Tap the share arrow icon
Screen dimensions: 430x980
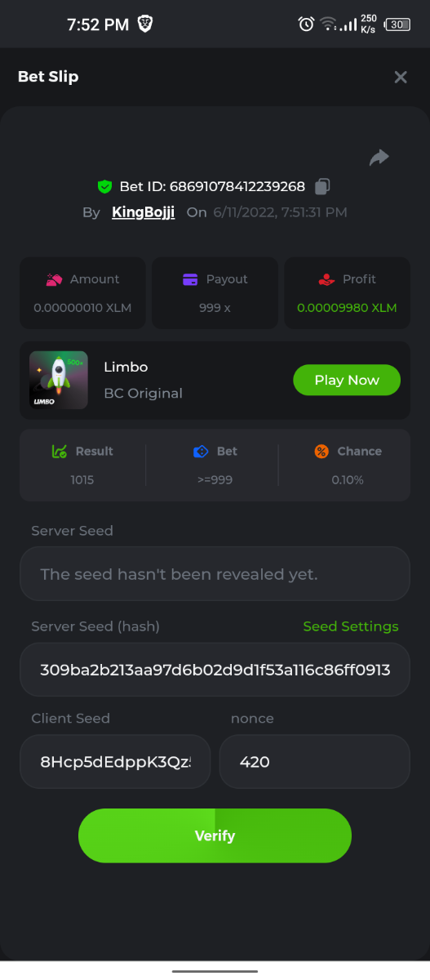coord(379,158)
